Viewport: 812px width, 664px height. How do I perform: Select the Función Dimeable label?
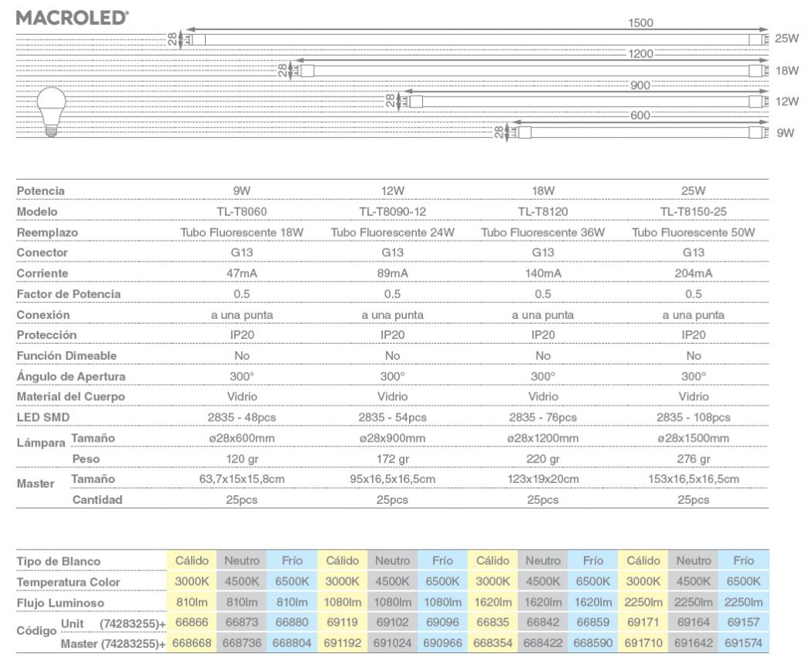click(x=67, y=355)
